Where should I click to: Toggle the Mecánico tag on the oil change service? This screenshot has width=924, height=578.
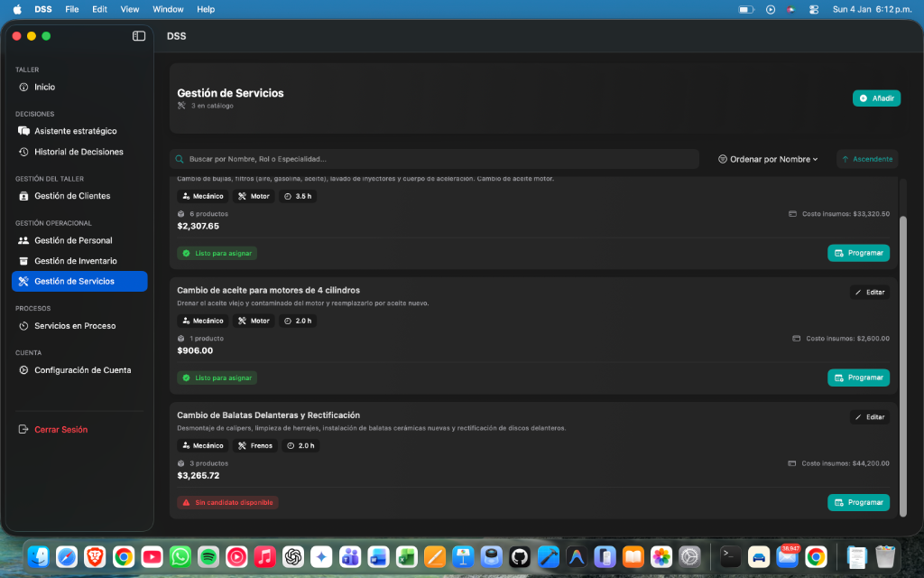202,320
